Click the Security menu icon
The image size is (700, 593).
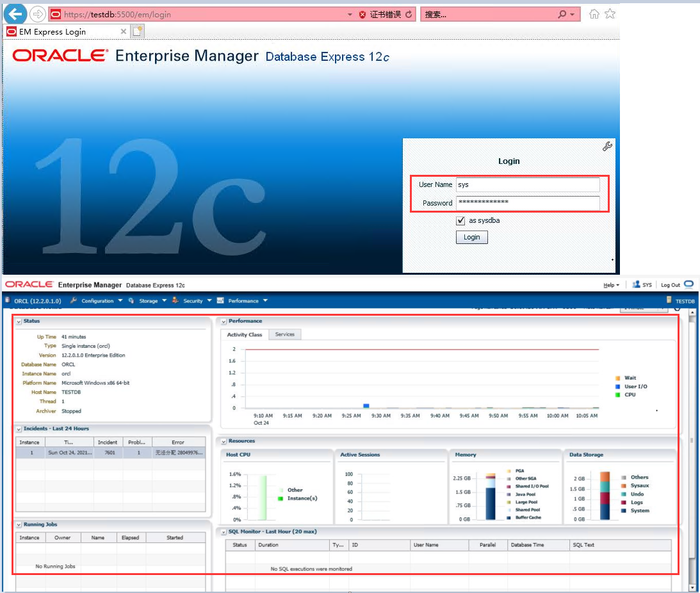click(175, 300)
